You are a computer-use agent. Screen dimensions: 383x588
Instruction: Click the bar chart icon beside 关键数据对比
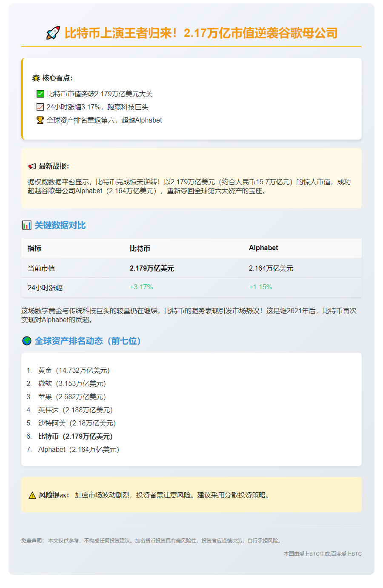pos(27,225)
